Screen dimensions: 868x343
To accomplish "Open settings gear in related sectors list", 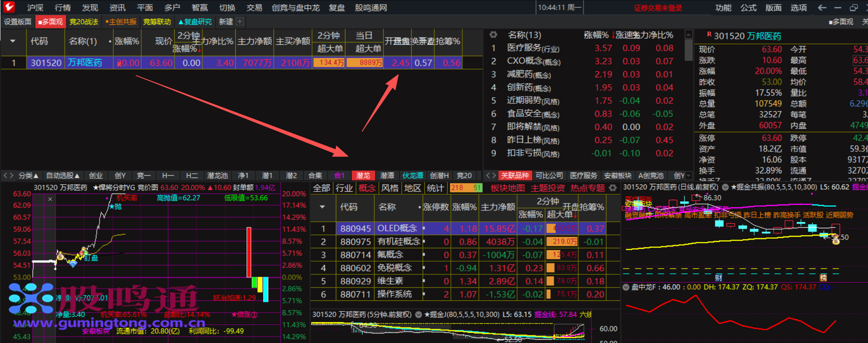I will click(x=493, y=35).
